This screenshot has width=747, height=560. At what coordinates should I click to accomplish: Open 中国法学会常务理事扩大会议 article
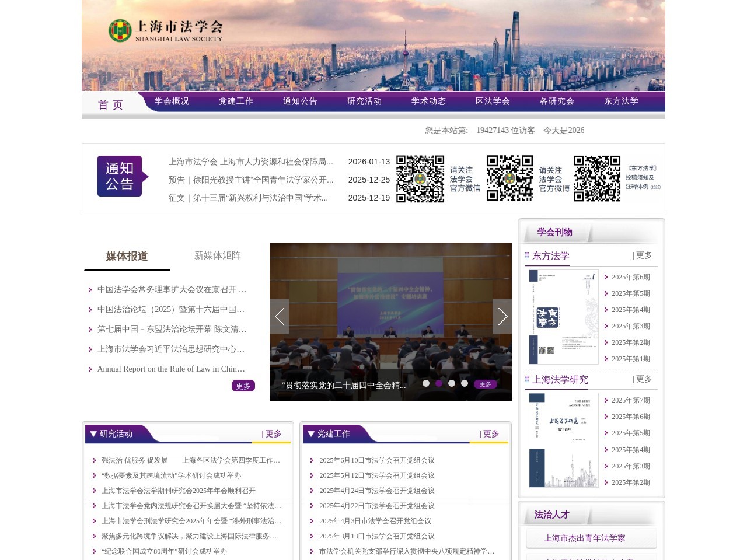172,289
